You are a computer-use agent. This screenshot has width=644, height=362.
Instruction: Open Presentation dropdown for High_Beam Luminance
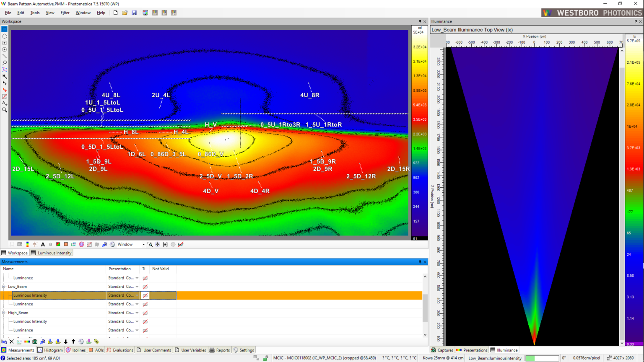[x=137, y=330]
